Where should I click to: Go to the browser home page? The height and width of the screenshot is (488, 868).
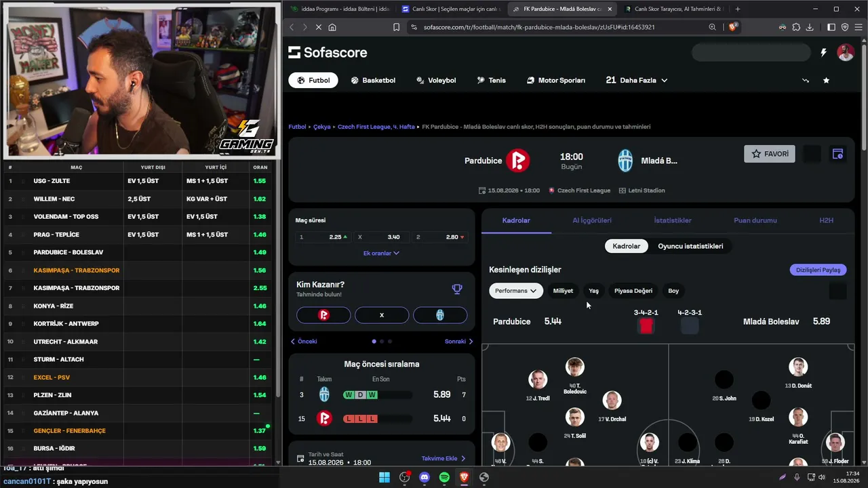pyautogui.click(x=332, y=27)
